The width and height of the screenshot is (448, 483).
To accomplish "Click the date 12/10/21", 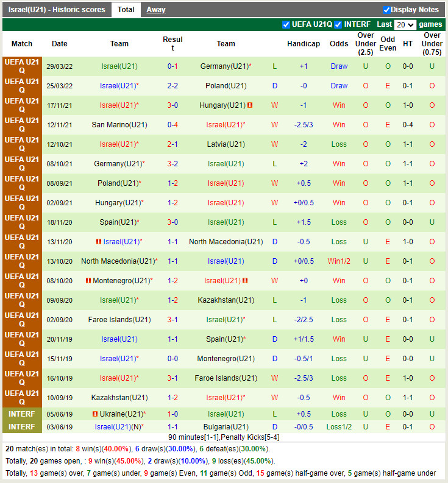I will coord(60,144).
